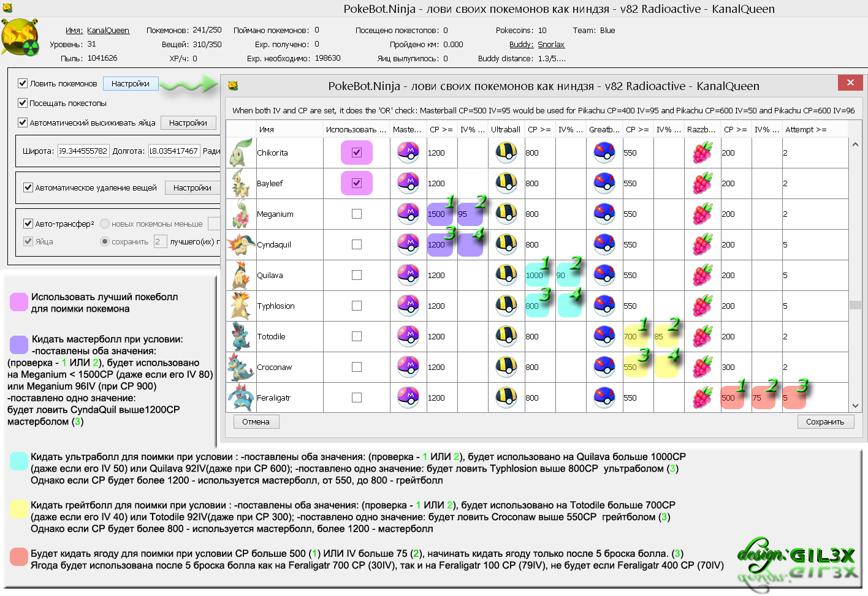Viewport: 868px width, 596px height.
Task: Click Meganium's Pokémon sprite
Action: click(x=240, y=214)
